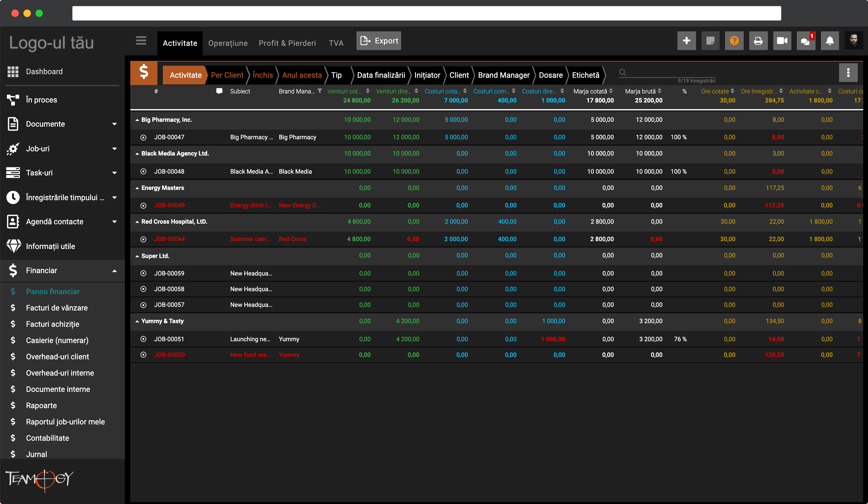Collapse the Yummy & Tasty group
The image size is (868, 504).
(x=137, y=322)
